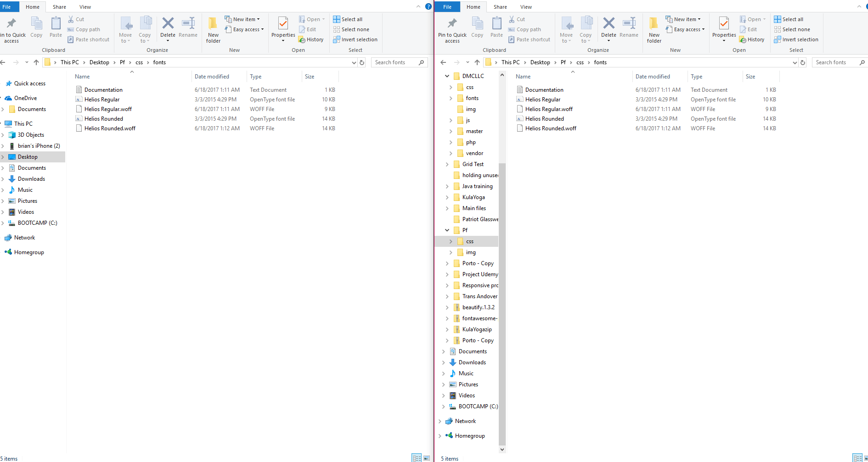The height and width of the screenshot is (462, 868).
Task: Collapse the ribbon in the right window
Action: (859, 6)
